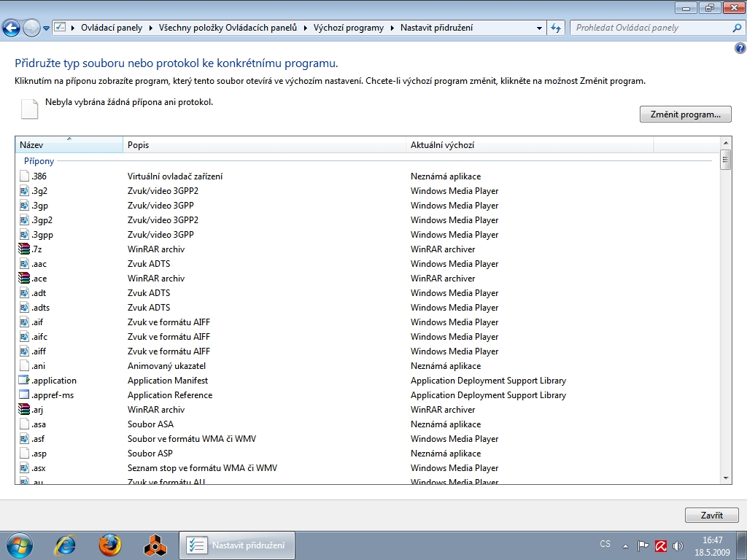Go to Ovládací panely breadcrumb
Viewport: 747px width, 560px height.
112,28
